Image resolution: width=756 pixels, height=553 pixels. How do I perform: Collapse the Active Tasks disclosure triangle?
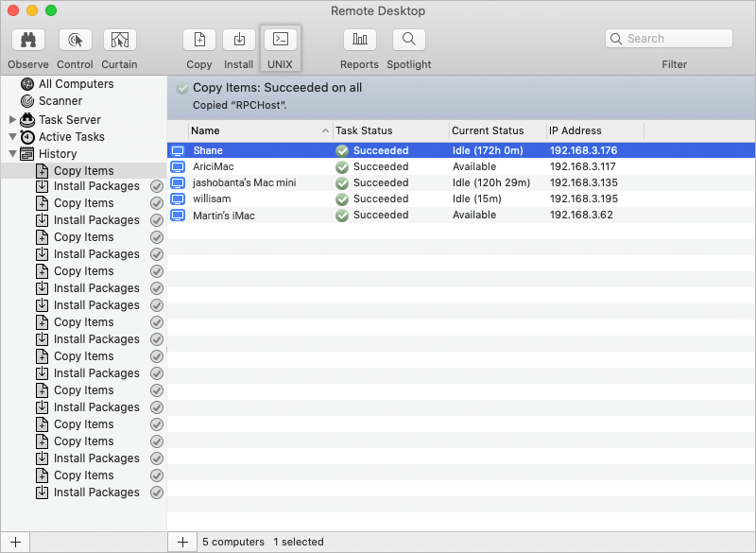12,137
